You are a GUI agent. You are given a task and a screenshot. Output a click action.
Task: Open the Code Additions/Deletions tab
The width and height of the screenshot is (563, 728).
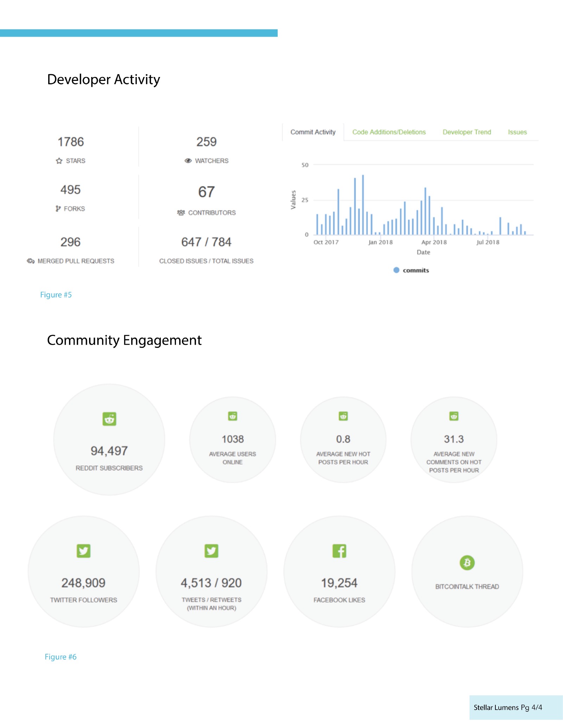pyautogui.click(x=389, y=132)
